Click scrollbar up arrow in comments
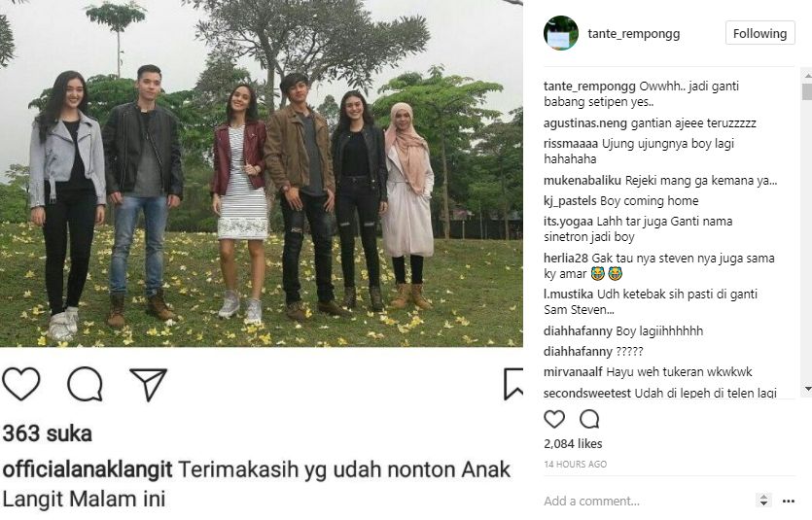This screenshot has width=812, height=520. 807,76
